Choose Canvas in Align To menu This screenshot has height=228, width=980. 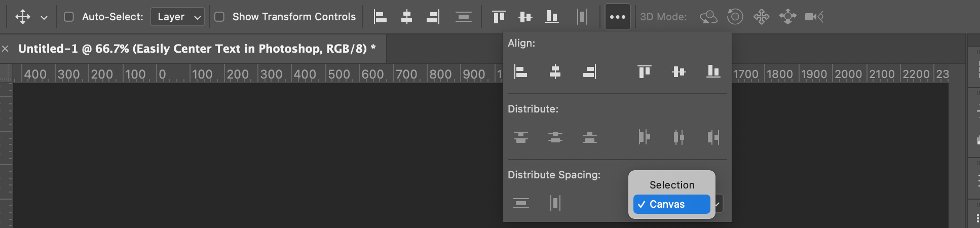[x=672, y=204]
